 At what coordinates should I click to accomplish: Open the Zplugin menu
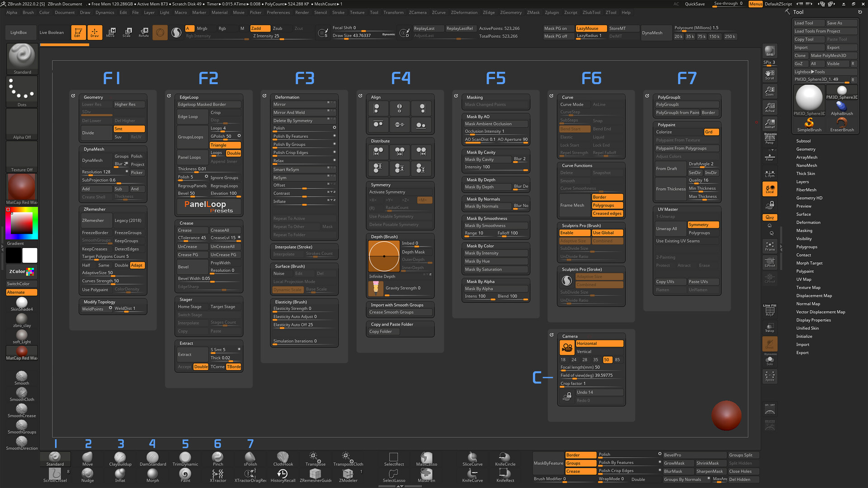[x=552, y=12]
